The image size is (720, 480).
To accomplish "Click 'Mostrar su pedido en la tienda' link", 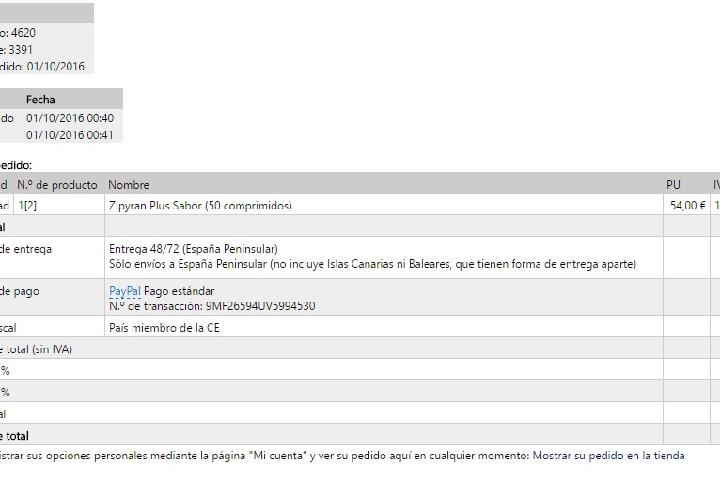I will click(608, 456).
